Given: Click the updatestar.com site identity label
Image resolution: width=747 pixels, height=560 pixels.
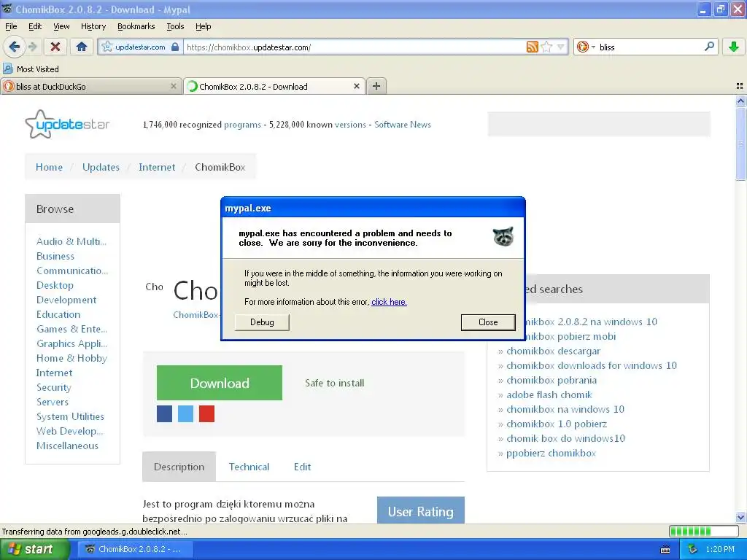Looking at the screenshot, I should [x=140, y=47].
